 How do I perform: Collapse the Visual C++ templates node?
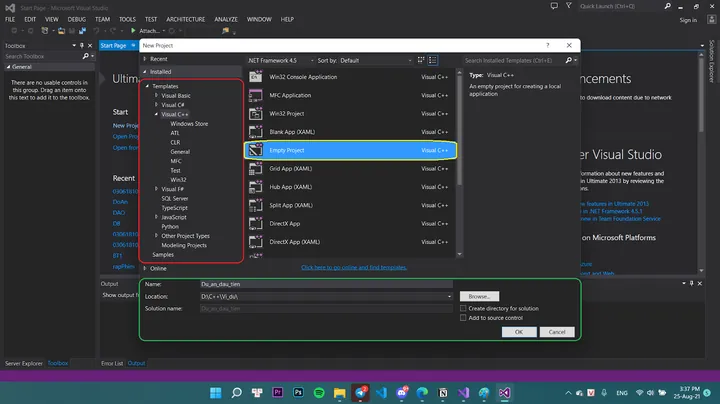156,114
